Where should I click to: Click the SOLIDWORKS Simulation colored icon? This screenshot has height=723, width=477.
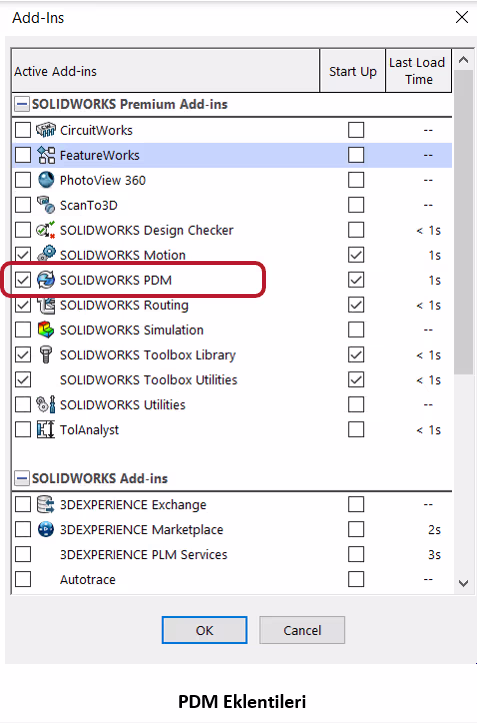coord(46,330)
